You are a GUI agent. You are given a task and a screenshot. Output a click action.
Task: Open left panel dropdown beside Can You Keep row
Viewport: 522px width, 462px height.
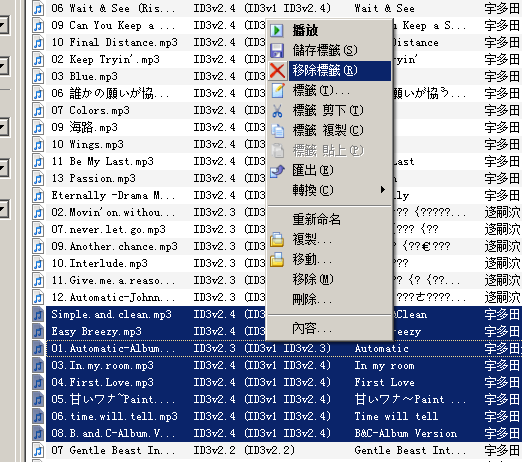[4, 25]
